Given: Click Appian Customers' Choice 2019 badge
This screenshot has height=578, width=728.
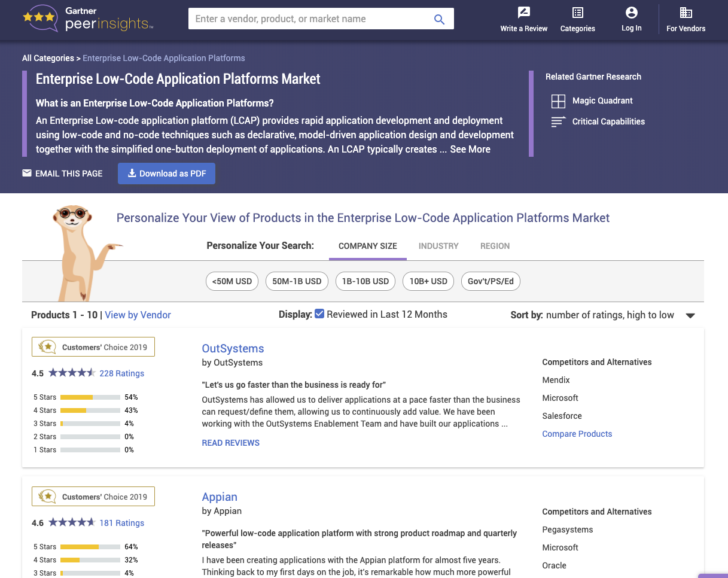Looking at the screenshot, I should click(93, 497).
